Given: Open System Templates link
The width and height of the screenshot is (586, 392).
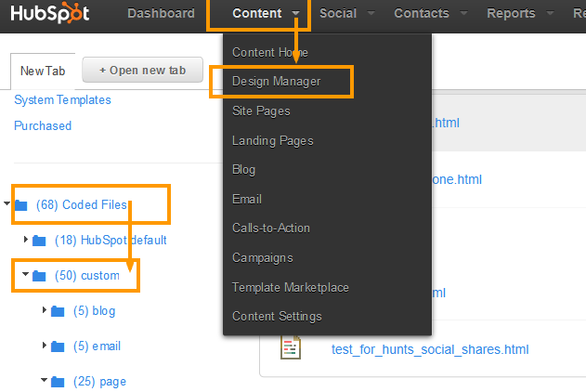Looking at the screenshot, I should click(62, 99).
